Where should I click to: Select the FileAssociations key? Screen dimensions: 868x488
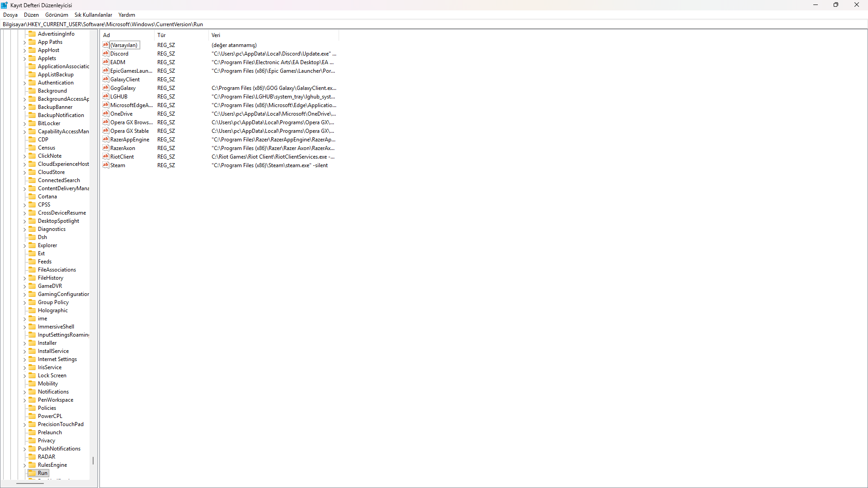[x=57, y=270]
